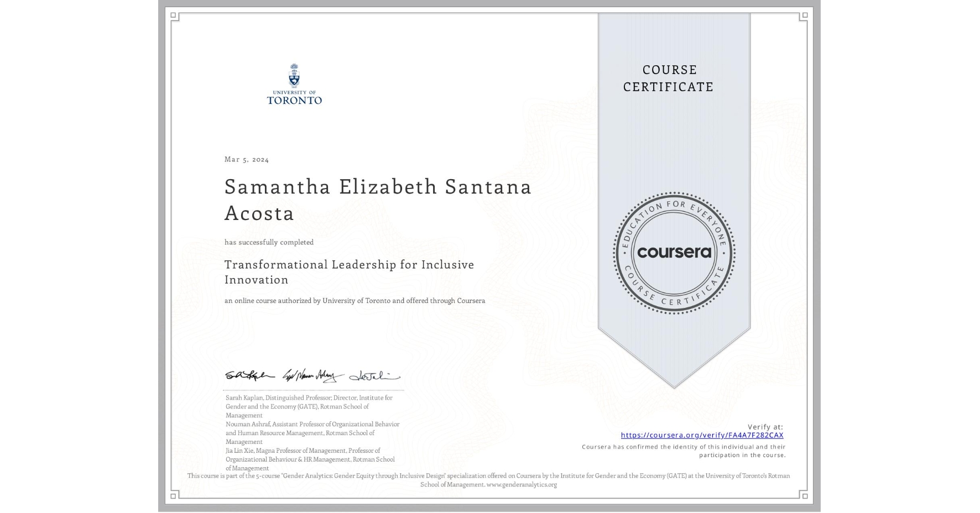This screenshot has height=513, width=980.
Task: Select the 'COURSE CERTIFICATE' heading text
Action: 669,78
